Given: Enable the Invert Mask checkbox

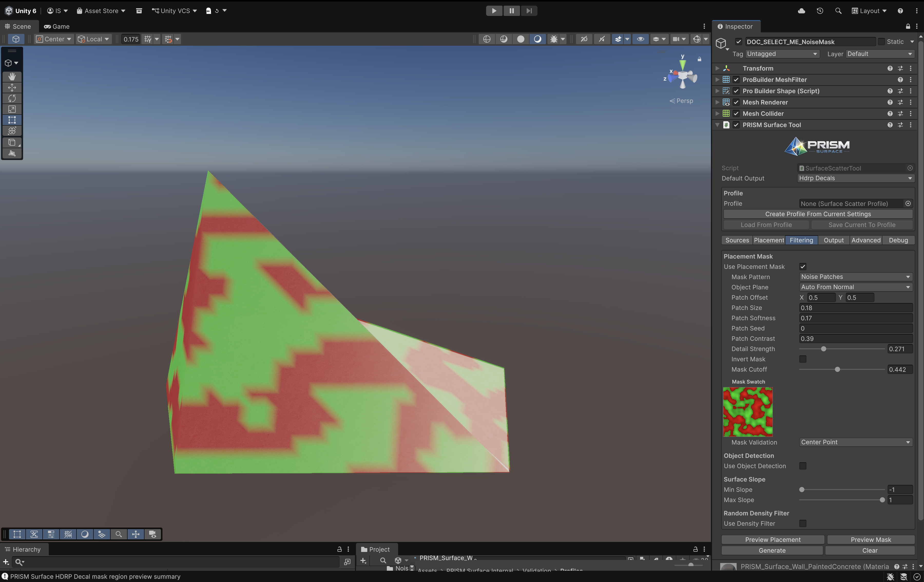Looking at the screenshot, I should point(803,359).
